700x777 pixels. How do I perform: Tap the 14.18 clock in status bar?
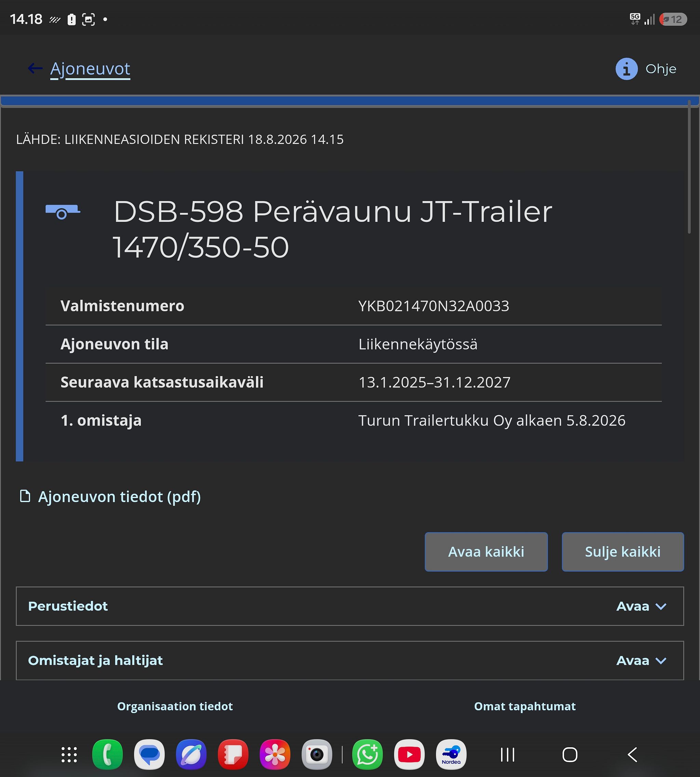tap(26, 19)
